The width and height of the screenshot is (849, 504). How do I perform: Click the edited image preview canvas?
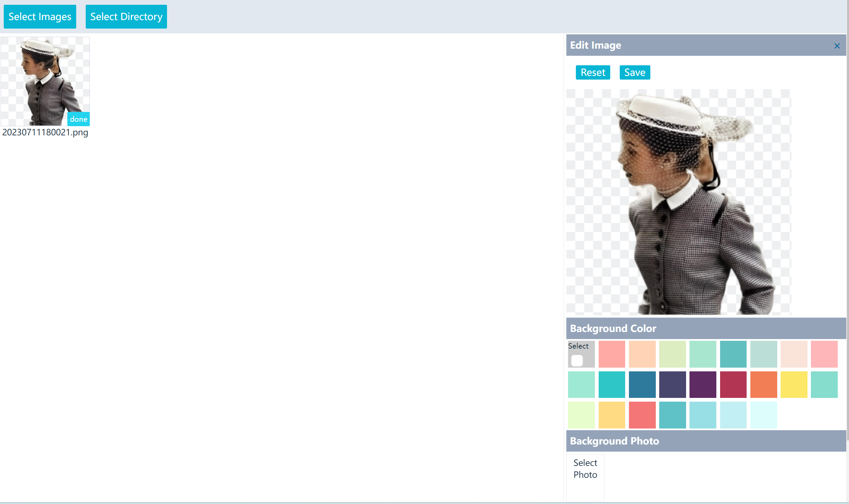tap(679, 202)
